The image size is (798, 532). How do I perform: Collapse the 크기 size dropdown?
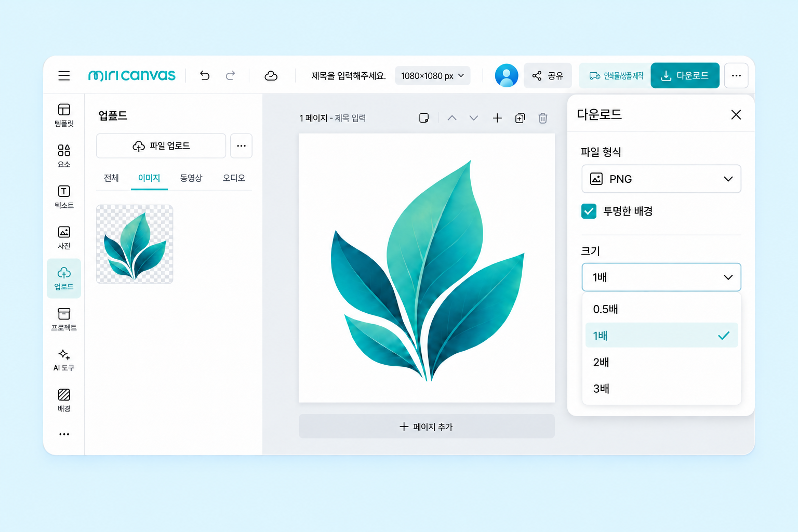click(x=661, y=277)
